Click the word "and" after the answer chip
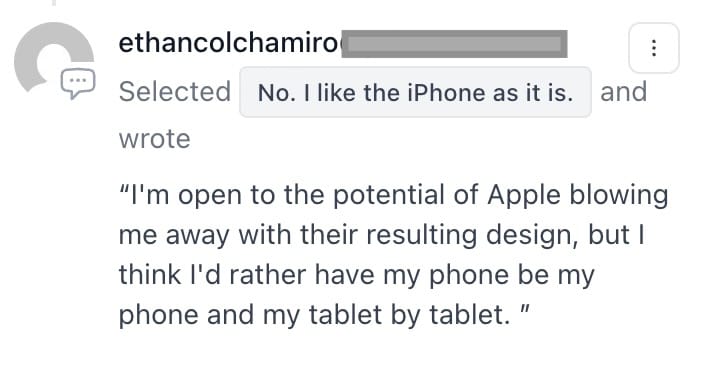720x368 pixels. (624, 92)
